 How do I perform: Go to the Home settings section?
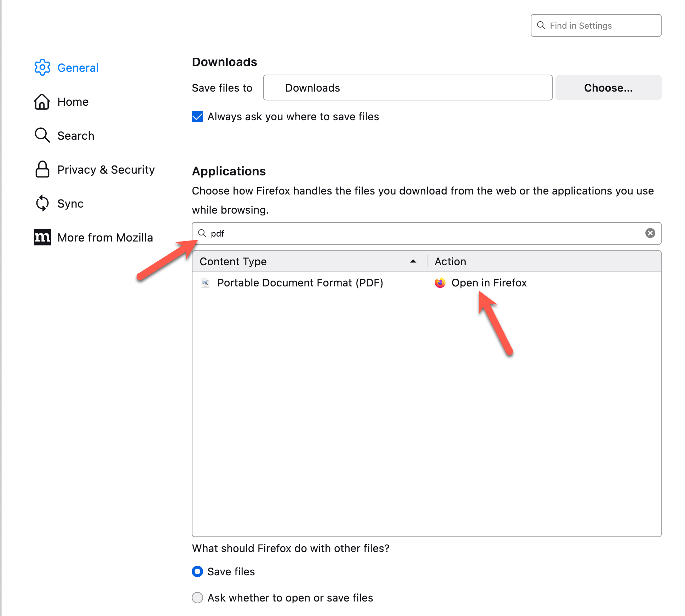click(x=73, y=102)
